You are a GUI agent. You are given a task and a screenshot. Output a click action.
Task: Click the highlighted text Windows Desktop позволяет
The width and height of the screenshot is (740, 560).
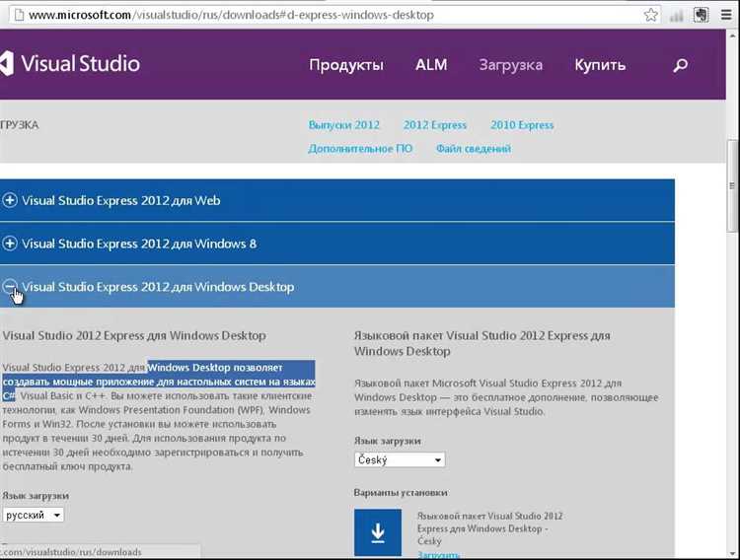pos(215,367)
